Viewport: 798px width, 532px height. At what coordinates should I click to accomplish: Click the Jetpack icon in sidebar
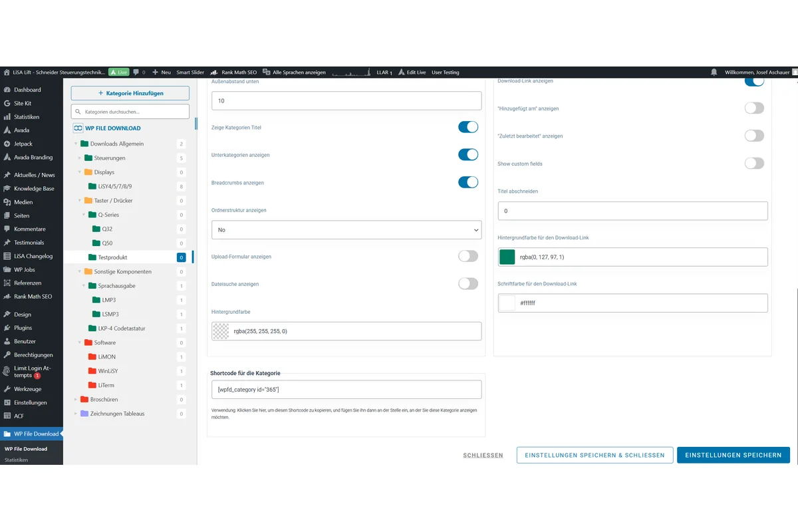point(7,144)
